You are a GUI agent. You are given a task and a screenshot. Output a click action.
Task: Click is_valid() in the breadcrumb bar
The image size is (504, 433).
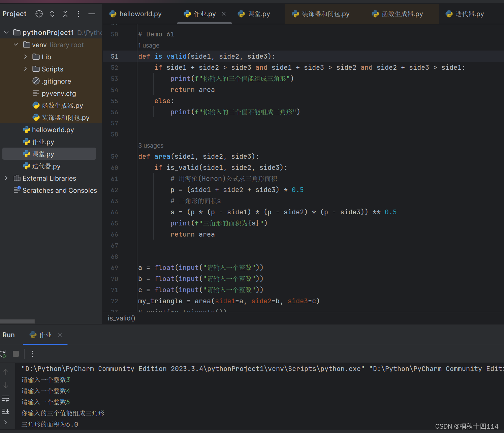click(121, 318)
